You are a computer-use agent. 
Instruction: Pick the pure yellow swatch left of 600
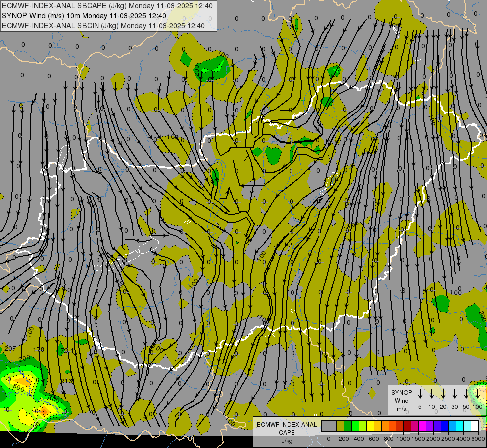[x=370, y=426]
